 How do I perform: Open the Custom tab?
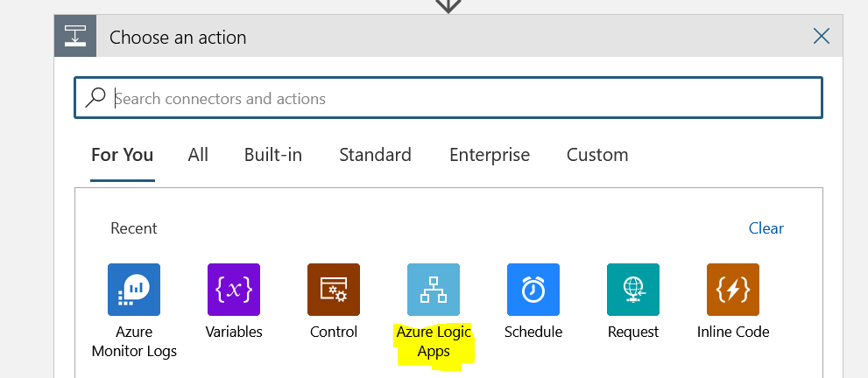[597, 155]
